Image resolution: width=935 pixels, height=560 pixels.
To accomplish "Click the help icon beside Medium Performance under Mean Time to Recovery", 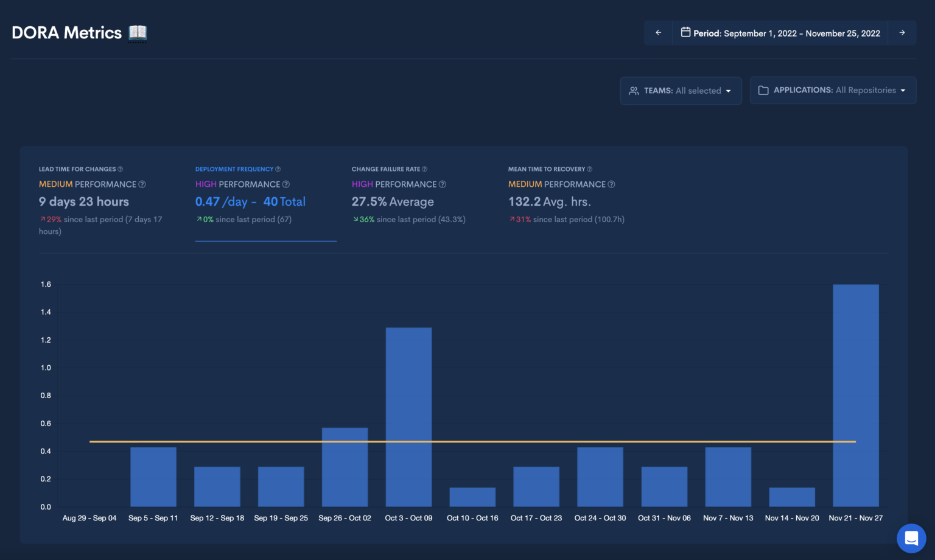I will pyautogui.click(x=611, y=184).
